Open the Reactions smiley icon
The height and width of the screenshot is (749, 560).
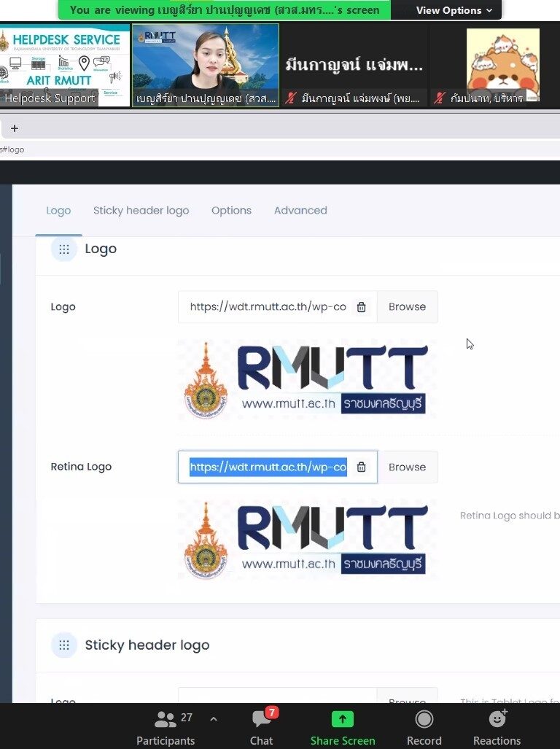[497, 718]
